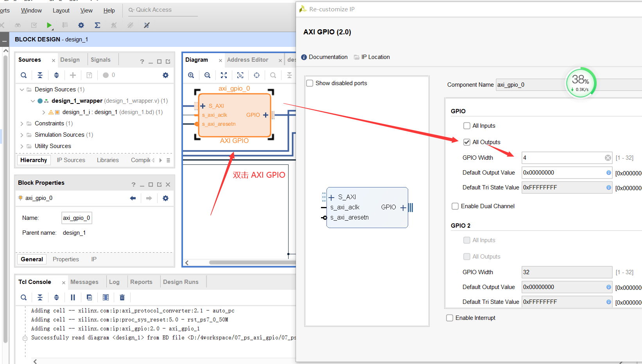The height and width of the screenshot is (364, 642).
Task: Switch to Libraries view
Action: pos(108,160)
